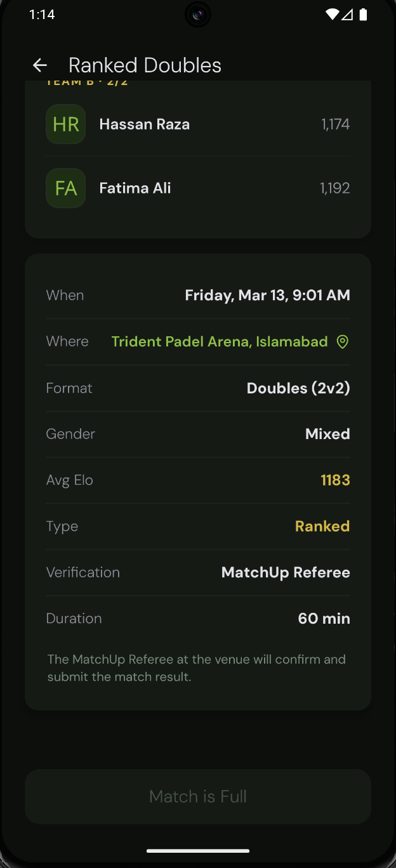Open Hassan Raza's player profile
This screenshot has width=396, height=868.
pyautogui.click(x=144, y=124)
